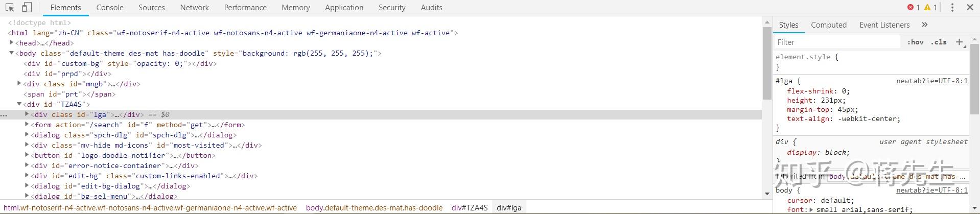The image size is (980, 214).
Task: Toggle the .cls element classes pane
Action: click(x=939, y=42)
